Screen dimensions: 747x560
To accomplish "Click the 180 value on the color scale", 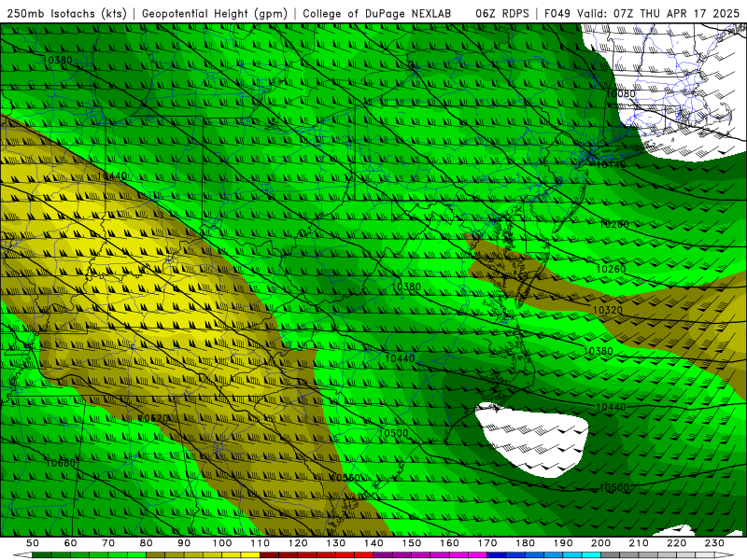I will tap(525, 543).
